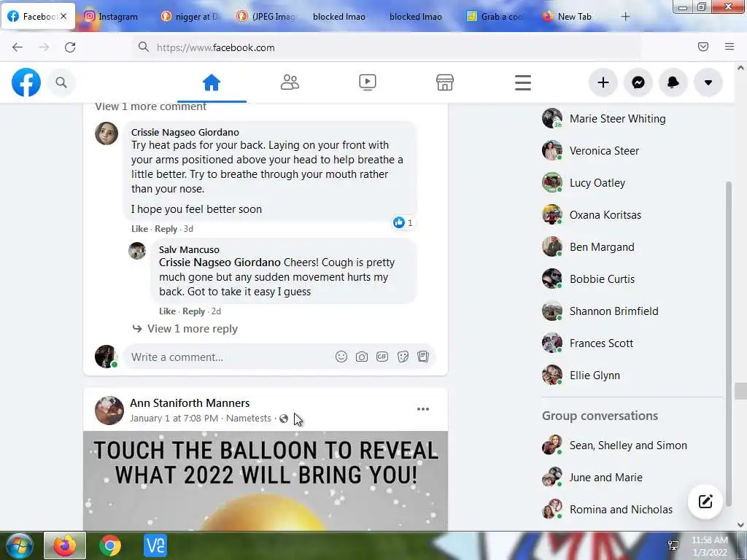Reply to Crissie Nagseo Giordano's comment
This screenshot has height=560, width=747.
pyautogui.click(x=166, y=229)
